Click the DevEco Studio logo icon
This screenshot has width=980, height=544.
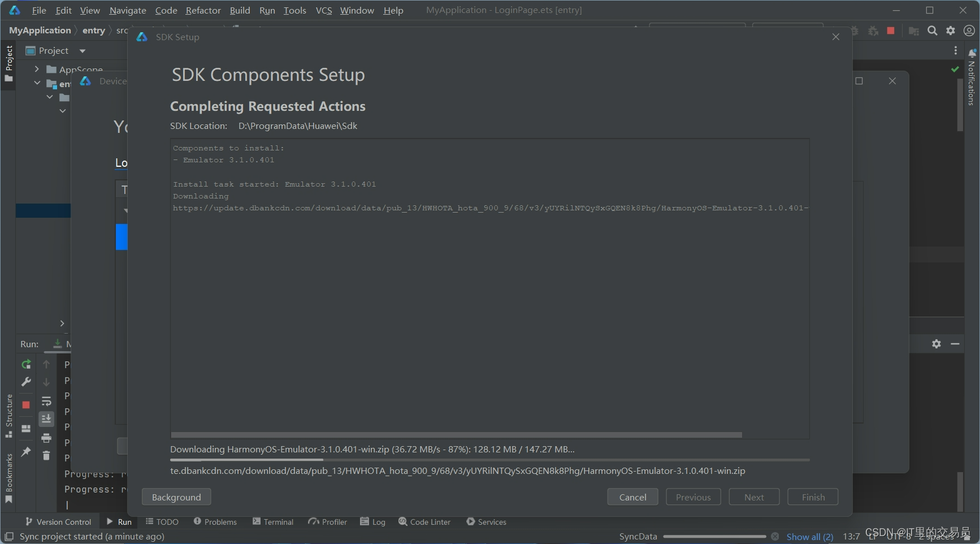15,10
